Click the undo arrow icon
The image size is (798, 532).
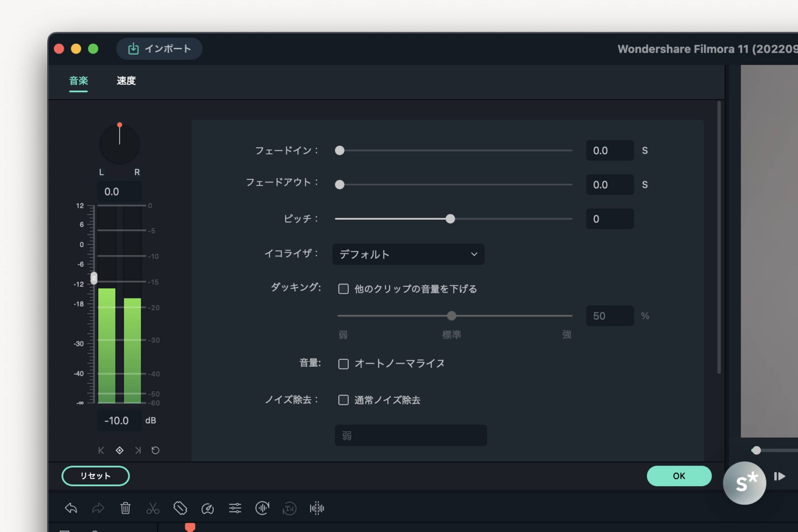(71, 508)
